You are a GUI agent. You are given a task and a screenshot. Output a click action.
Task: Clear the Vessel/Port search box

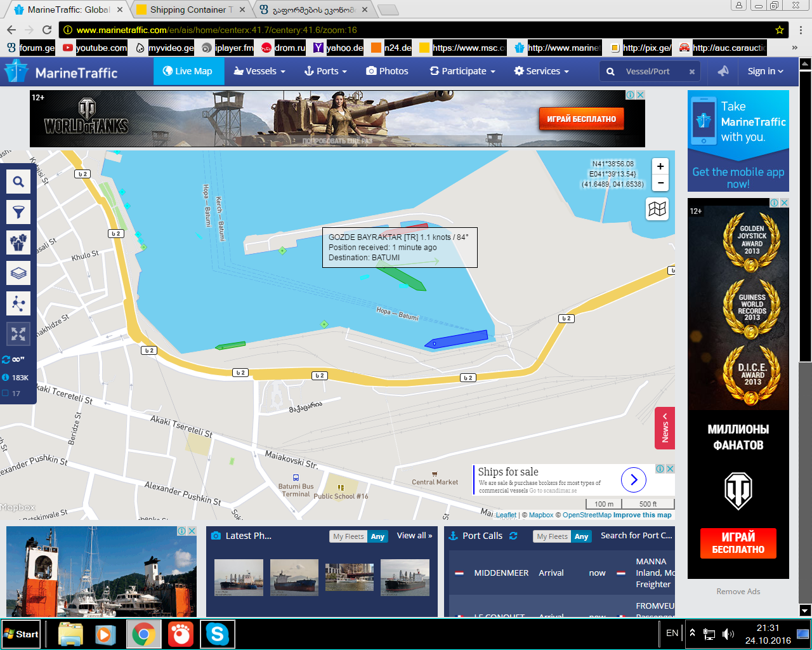[692, 72]
